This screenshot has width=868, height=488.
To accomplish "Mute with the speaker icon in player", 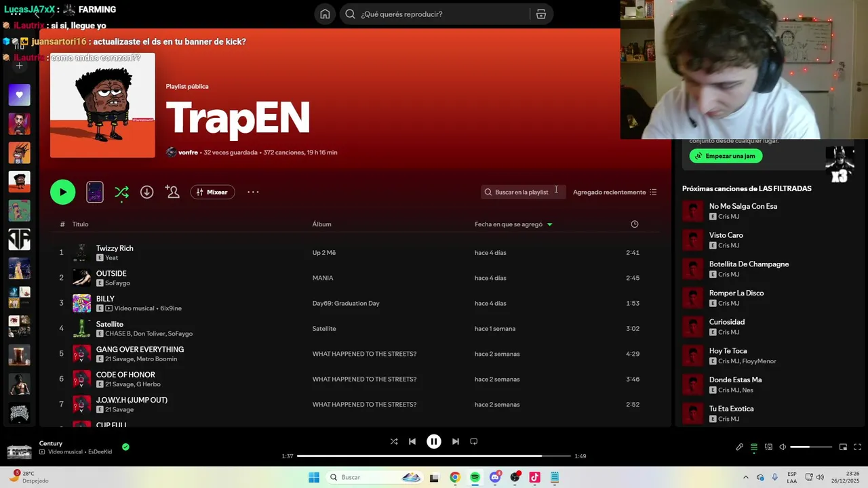I will (x=783, y=447).
